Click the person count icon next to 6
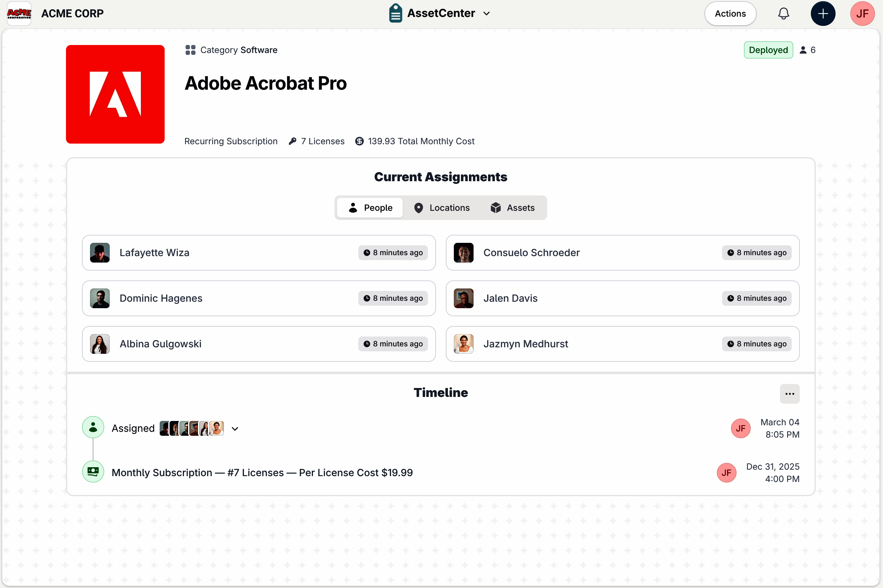Viewport: 883px width, 588px height. pos(803,50)
